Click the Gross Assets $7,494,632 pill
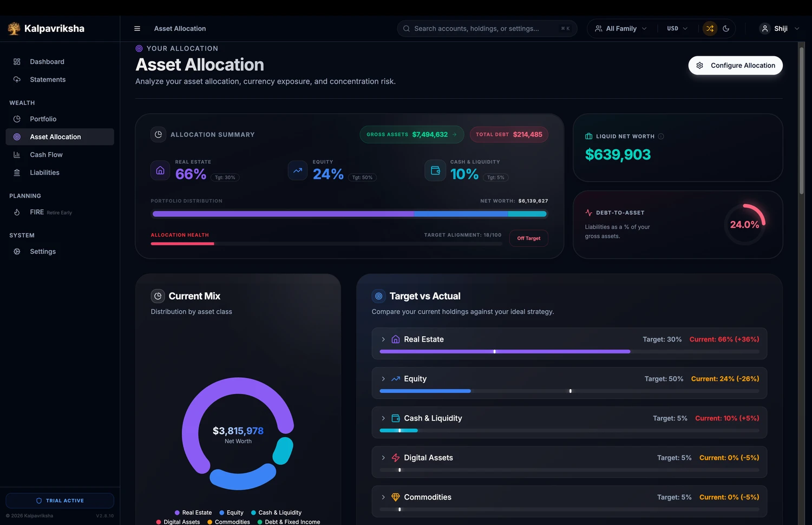The height and width of the screenshot is (525, 812). click(x=411, y=135)
